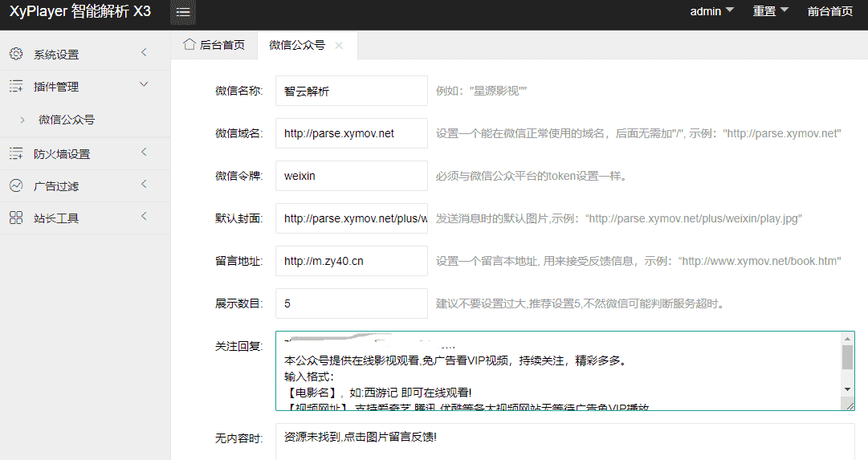
Task: Toggle the sidebar with the hamburger menu icon
Action: [x=183, y=12]
